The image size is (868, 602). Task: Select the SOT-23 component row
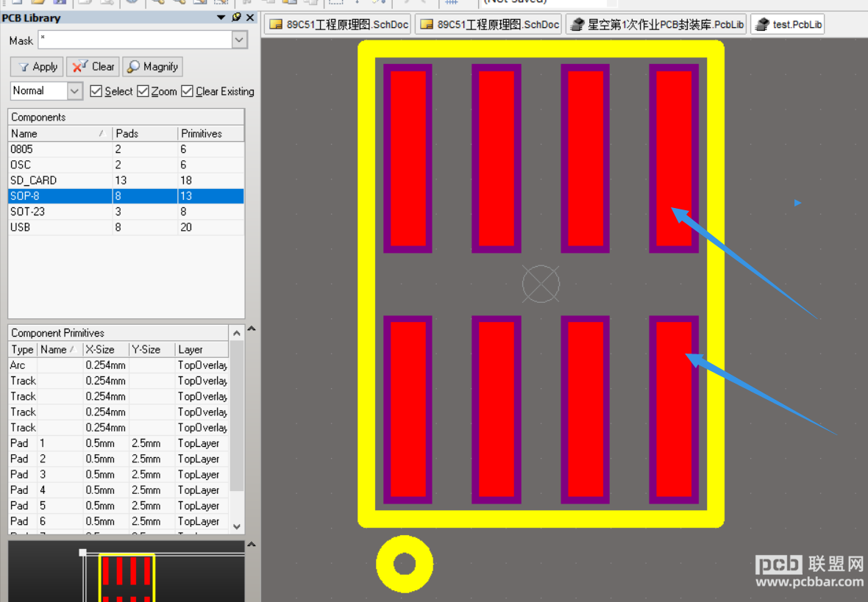127,212
